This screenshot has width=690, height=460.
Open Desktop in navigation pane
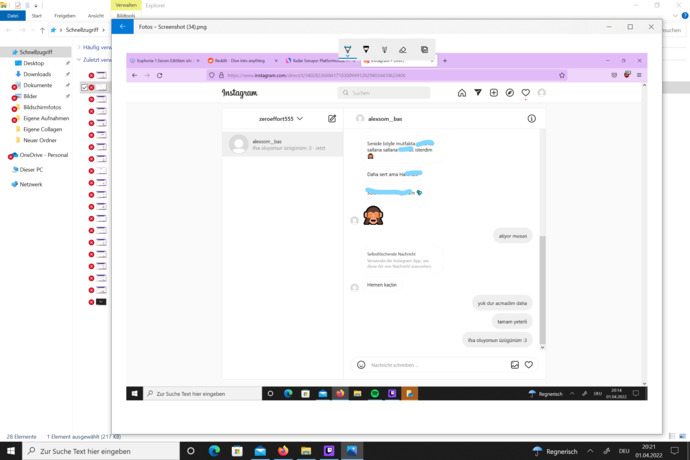(x=33, y=63)
